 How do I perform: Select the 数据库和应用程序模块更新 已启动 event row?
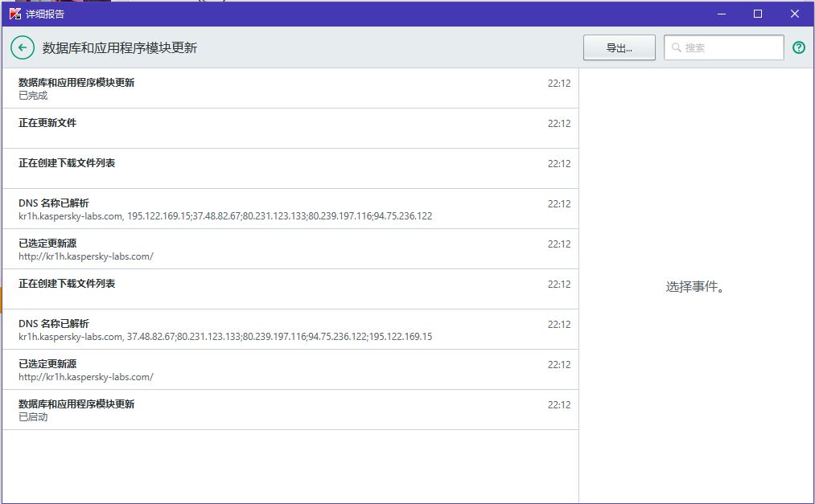tap(290, 410)
